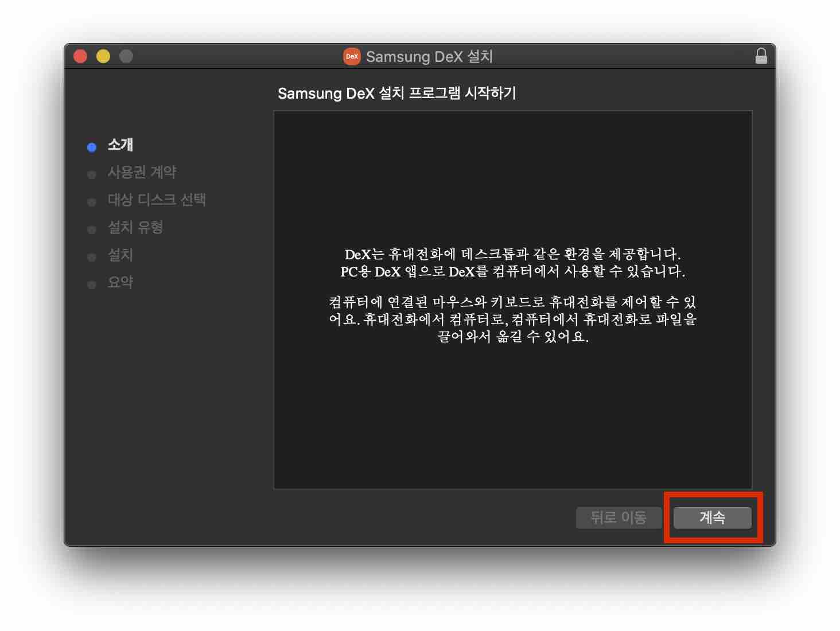
Task: Select the 소개 step in the sidebar
Action: [x=120, y=145]
